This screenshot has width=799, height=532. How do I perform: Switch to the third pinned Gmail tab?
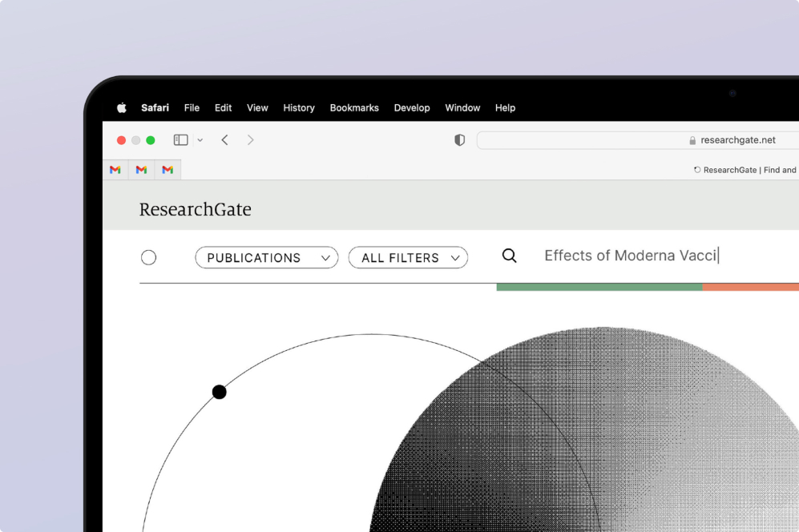pyautogui.click(x=167, y=170)
